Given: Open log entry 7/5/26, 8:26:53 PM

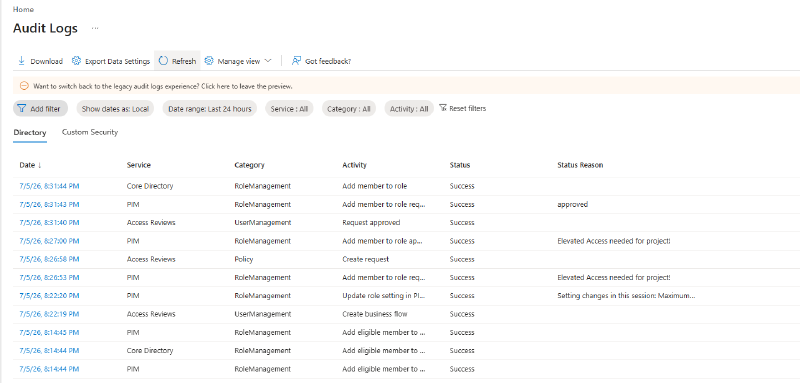Looking at the screenshot, I should tap(49, 277).
